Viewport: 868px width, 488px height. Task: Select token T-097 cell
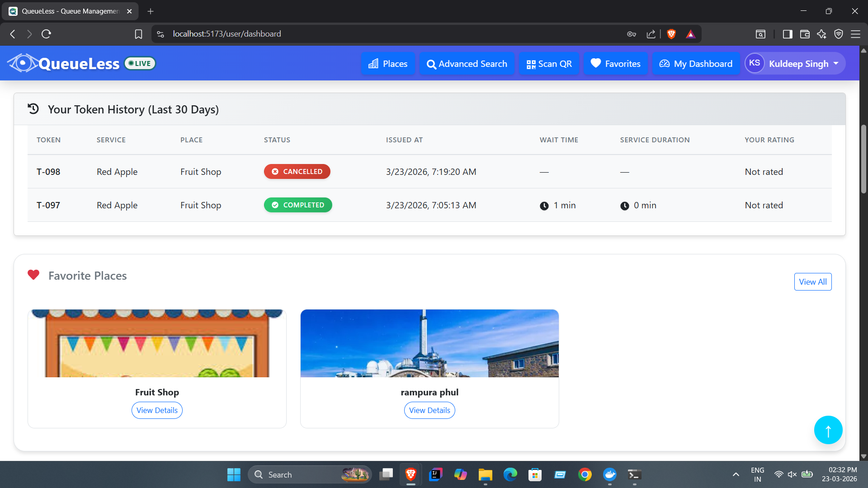[x=48, y=205]
